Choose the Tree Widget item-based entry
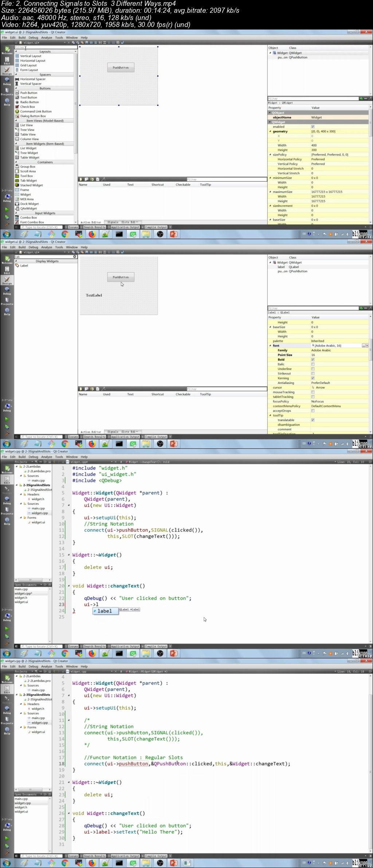373x868 pixels. 29,153
